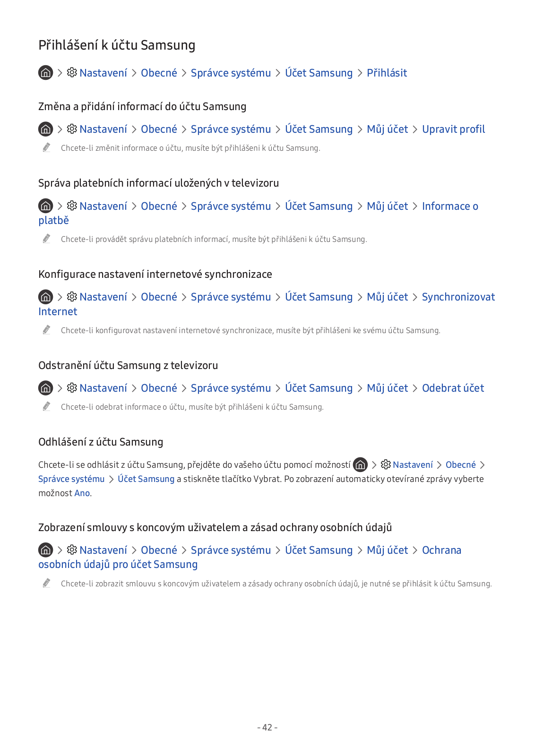Click pencil note icon about odebrat informace
The width and height of the screenshot is (535, 756).
(x=46, y=406)
